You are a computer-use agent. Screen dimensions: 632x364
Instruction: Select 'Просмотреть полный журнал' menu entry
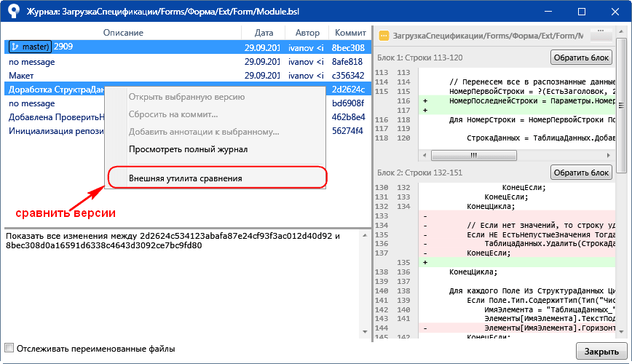tap(188, 149)
